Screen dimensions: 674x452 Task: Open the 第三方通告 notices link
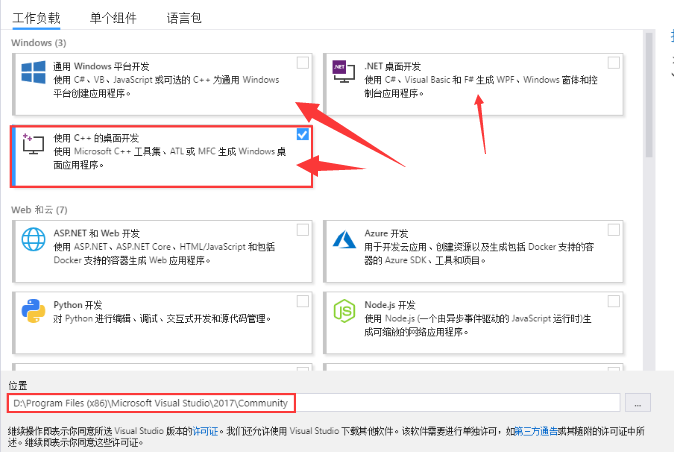(536, 431)
